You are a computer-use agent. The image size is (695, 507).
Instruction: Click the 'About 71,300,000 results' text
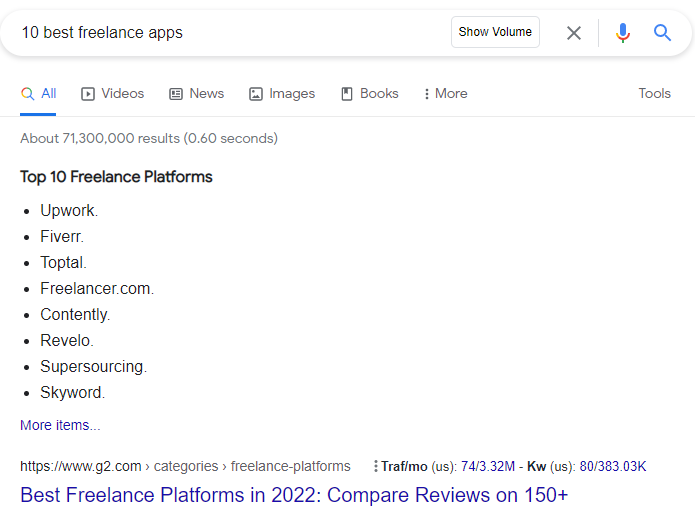(x=149, y=138)
